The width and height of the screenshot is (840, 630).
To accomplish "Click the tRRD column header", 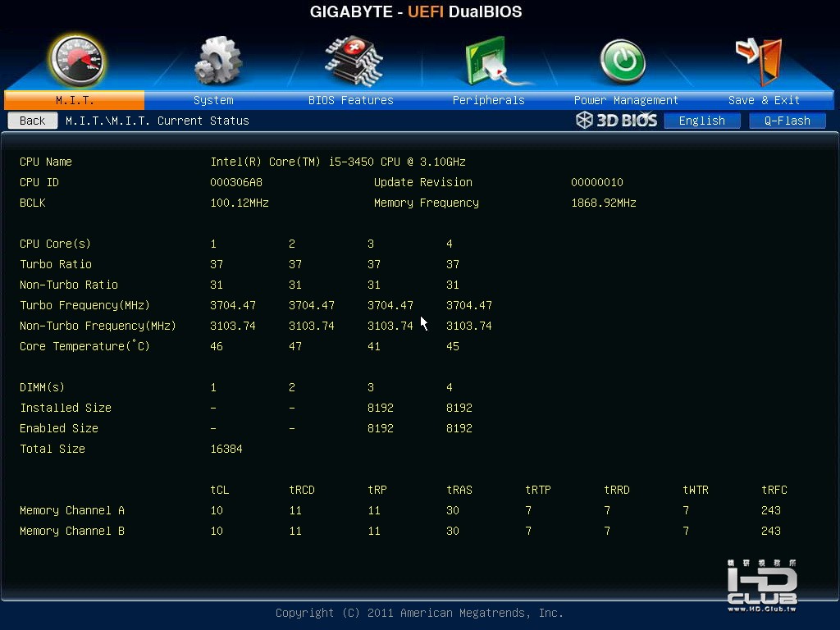I will (617, 490).
